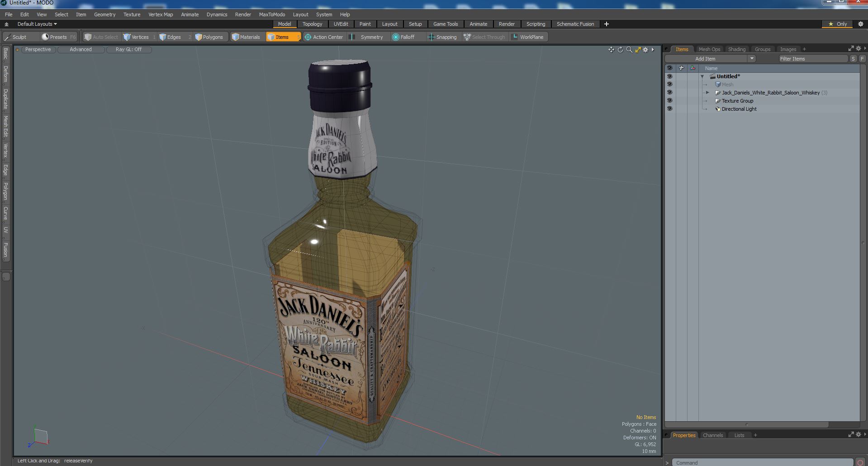Hide the Directional Light item

point(669,109)
